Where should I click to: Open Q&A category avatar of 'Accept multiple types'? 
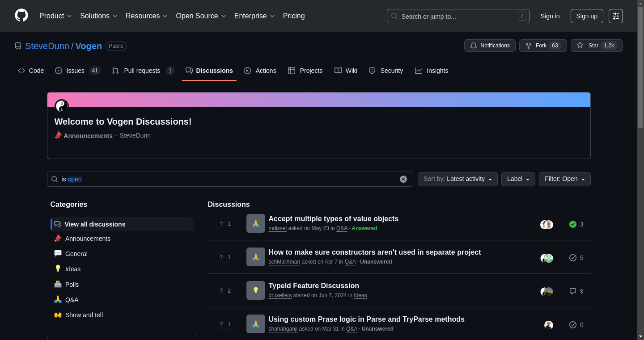(256, 223)
